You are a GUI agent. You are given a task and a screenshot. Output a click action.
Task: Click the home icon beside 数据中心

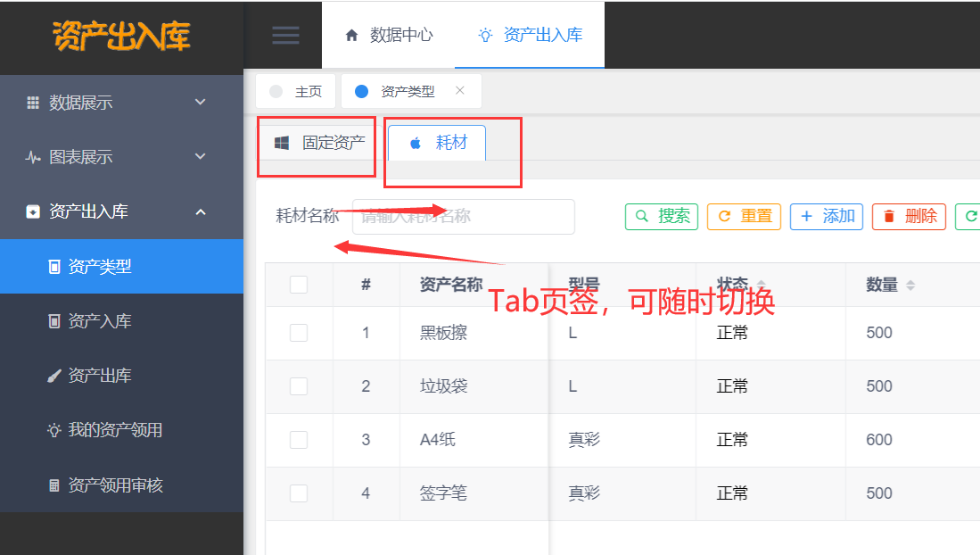tap(352, 36)
